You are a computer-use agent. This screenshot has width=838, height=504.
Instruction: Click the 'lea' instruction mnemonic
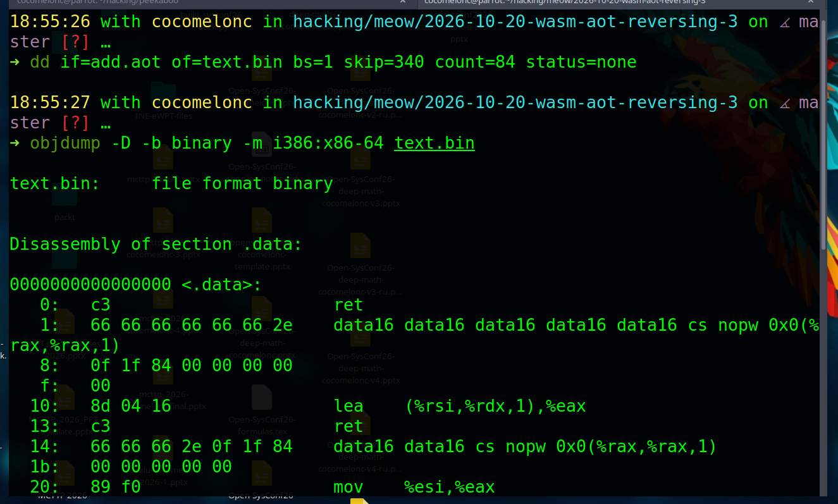(x=348, y=406)
